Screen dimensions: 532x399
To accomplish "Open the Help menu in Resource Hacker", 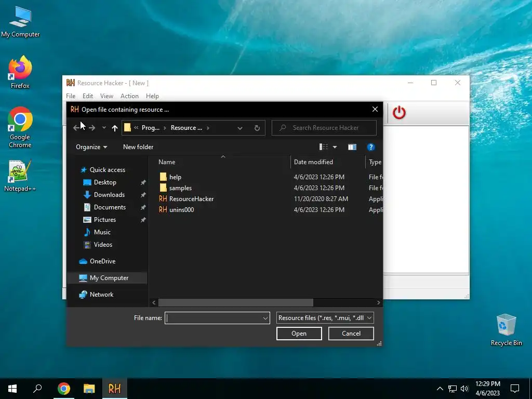I will pyautogui.click(x=152, y=96).
